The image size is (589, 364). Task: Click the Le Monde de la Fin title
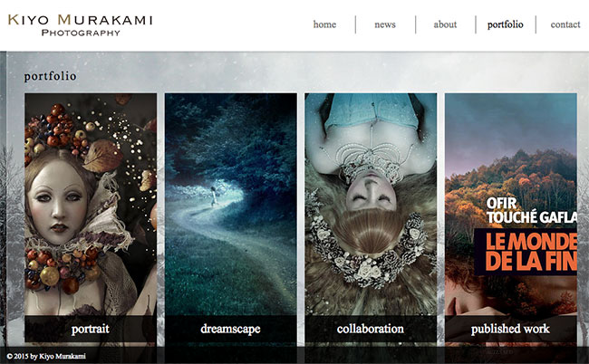click(x=531, y=252)
